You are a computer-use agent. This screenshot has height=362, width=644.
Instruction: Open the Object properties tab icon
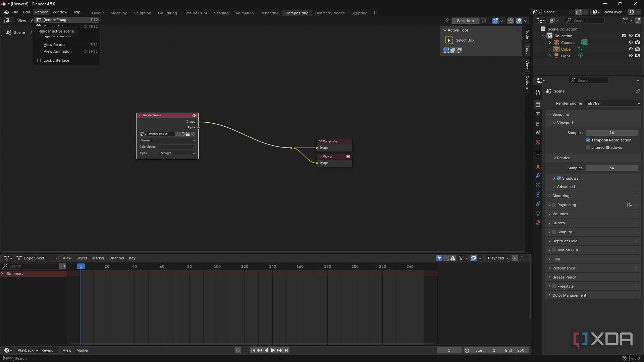click(538, 166)
